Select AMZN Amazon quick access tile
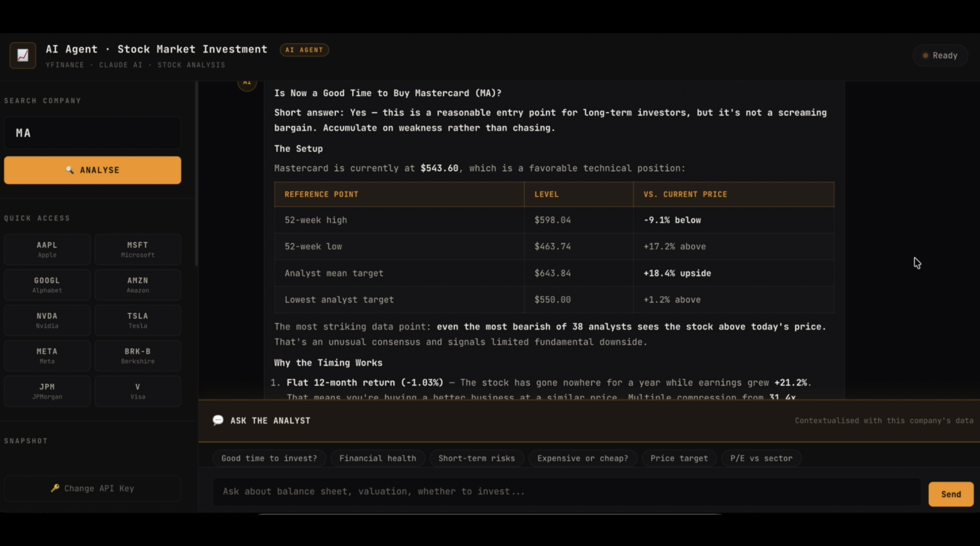The height and width of the screenshot is (546, 980). 138,285
